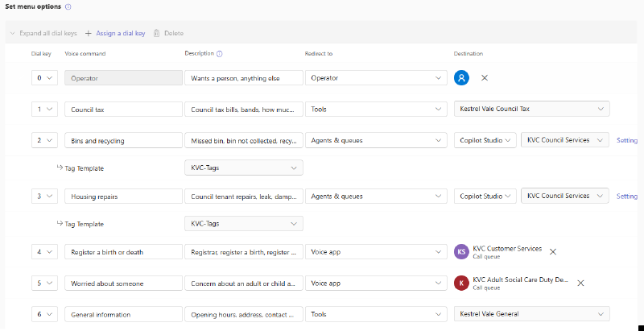Click the KS avatar for Customer Services
Screen dimensions: 644x331
461,252
